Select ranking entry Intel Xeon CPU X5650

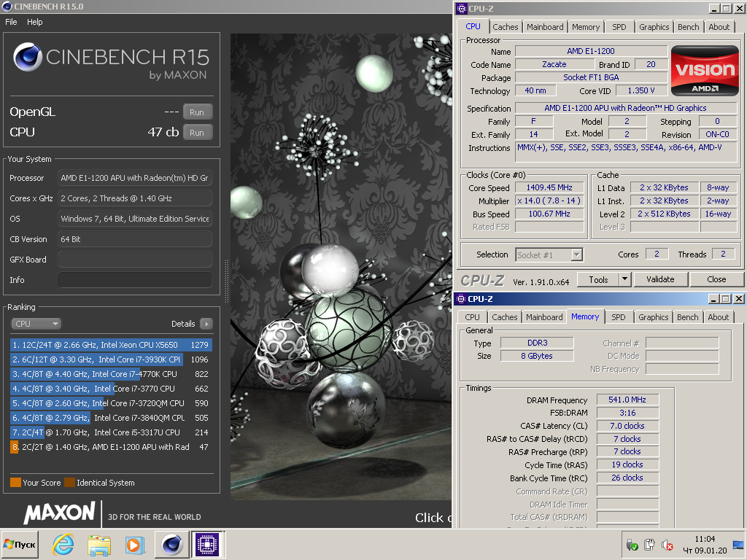[x=111, y=345]
